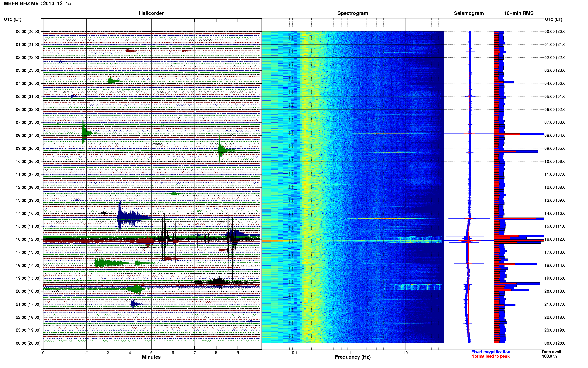Screen dimensions: 588x368
Task: Click the 04:00 (00:00) time label
Action: click(x=28, y=83)
